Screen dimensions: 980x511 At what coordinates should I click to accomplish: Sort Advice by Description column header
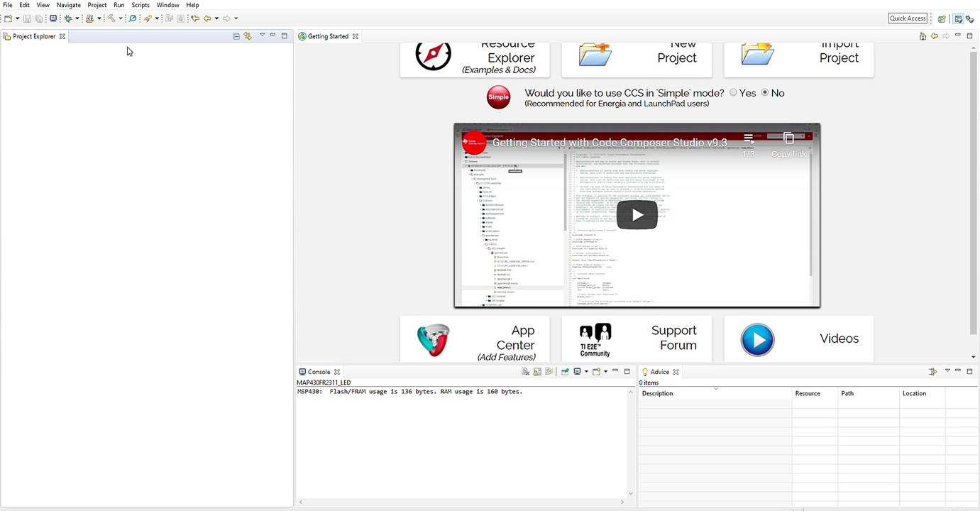pos(715,393)
